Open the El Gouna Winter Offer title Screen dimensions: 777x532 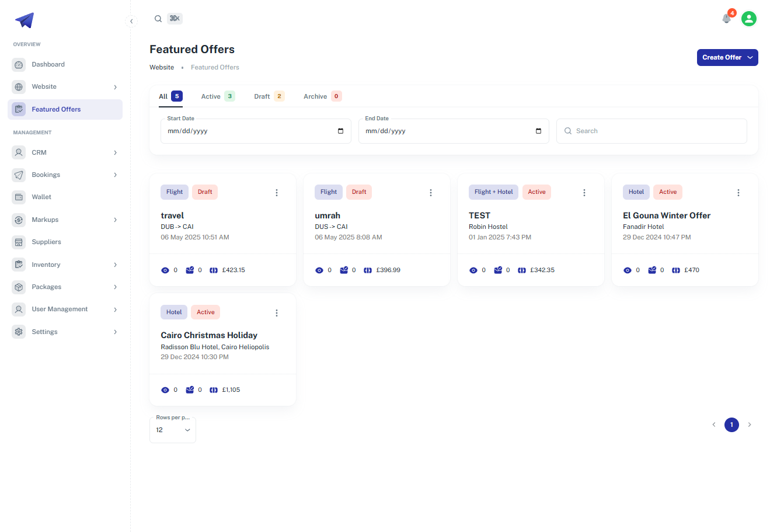coord(667,215)
